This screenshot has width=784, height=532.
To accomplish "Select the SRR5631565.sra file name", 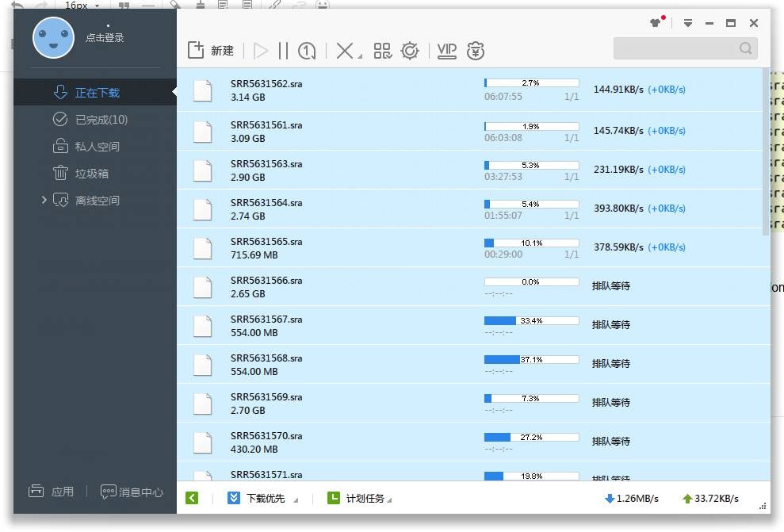I will point(266,242).
